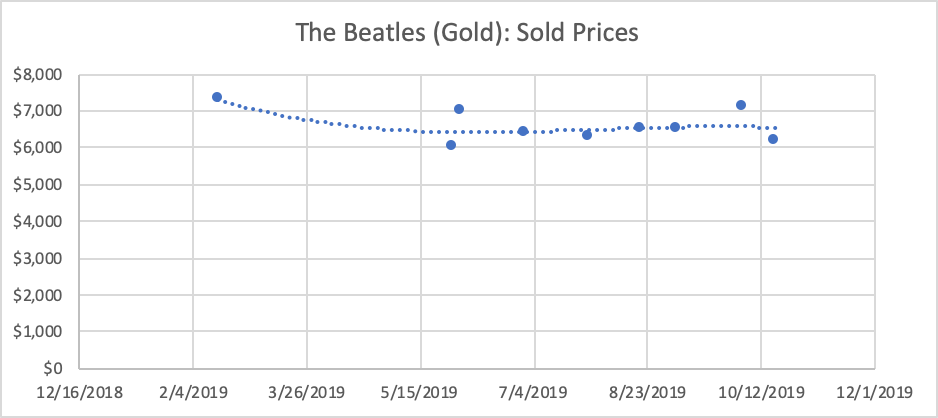
Task: Select the 12/16/2018 horizontal axis label
Action: click(x=79, y=392)
